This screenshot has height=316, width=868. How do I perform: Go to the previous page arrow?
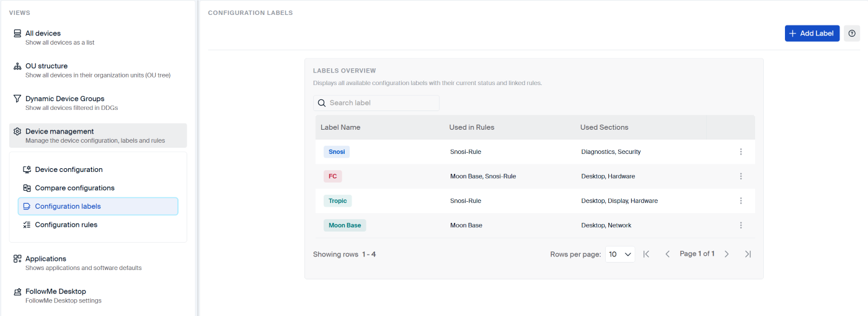point(668,254)
